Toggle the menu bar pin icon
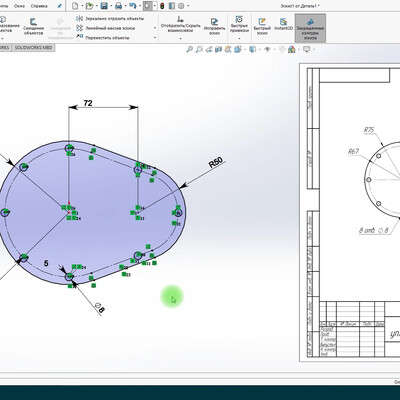 59,6
